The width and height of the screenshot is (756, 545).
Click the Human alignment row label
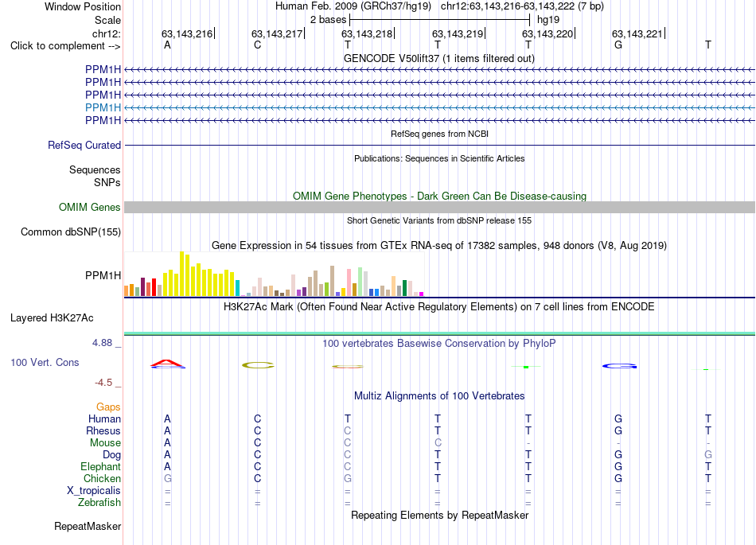pos(104,418)
